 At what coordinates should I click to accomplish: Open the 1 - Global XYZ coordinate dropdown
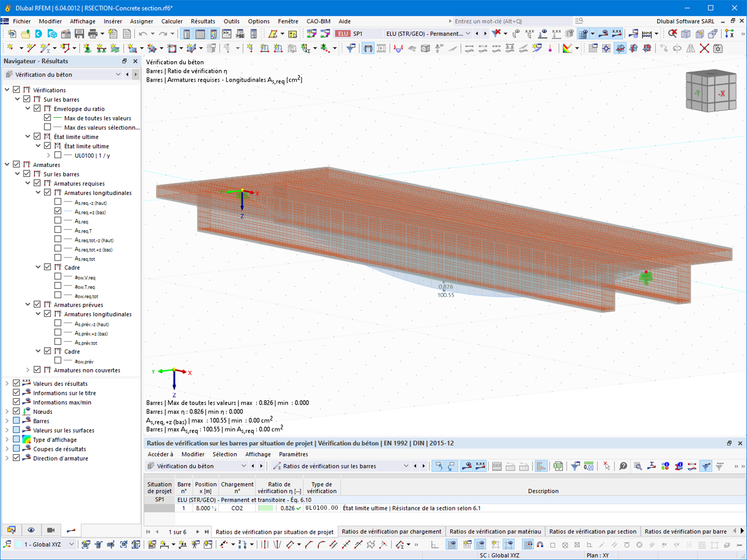[71, 544]
